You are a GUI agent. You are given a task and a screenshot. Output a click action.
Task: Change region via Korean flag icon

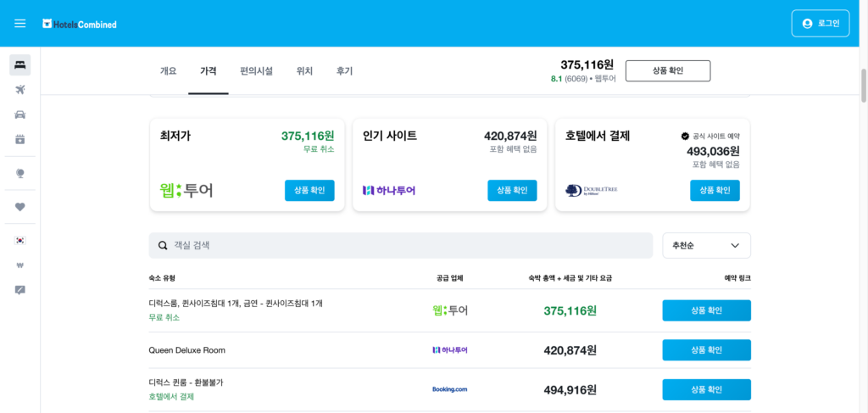tap(20, 240)
